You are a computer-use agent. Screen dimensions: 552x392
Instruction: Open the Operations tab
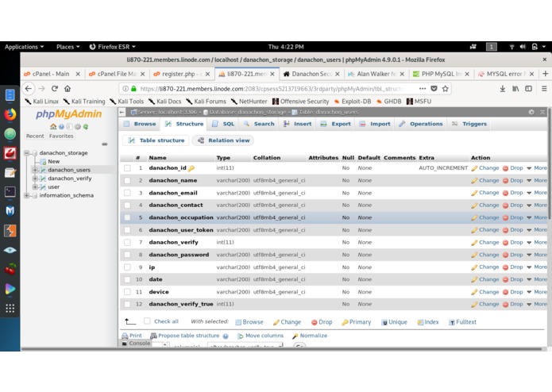click(x=420, y=124)
